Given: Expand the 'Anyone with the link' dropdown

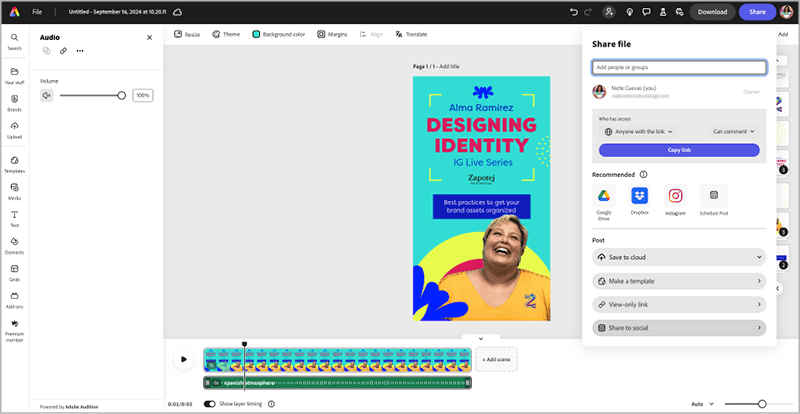Looking at the screenshot, I should (639, 131).
